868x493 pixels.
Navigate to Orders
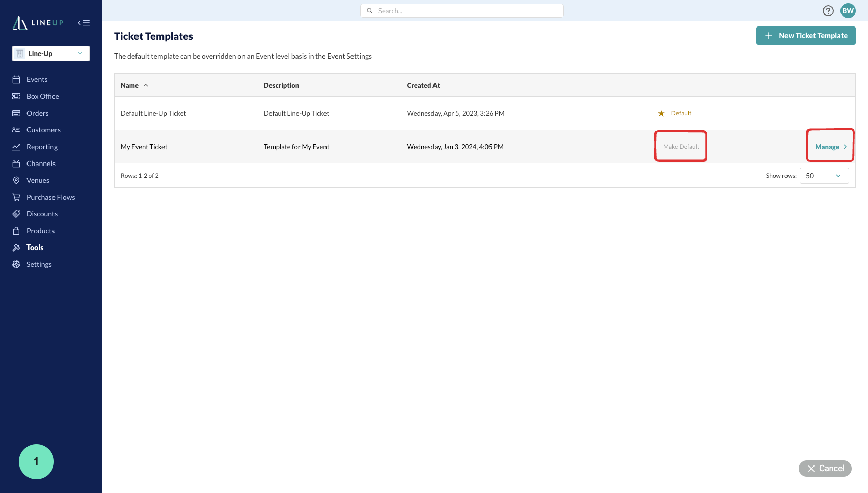point(38,113)
